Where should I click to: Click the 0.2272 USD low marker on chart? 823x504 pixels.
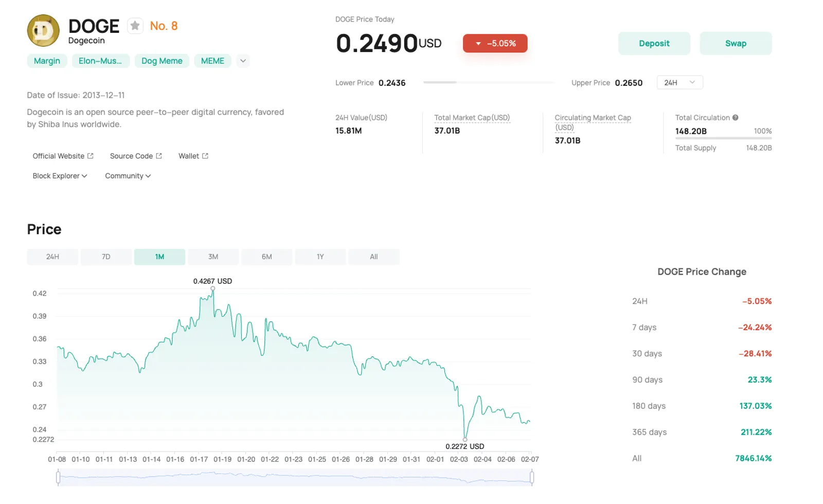coord(465,440)
